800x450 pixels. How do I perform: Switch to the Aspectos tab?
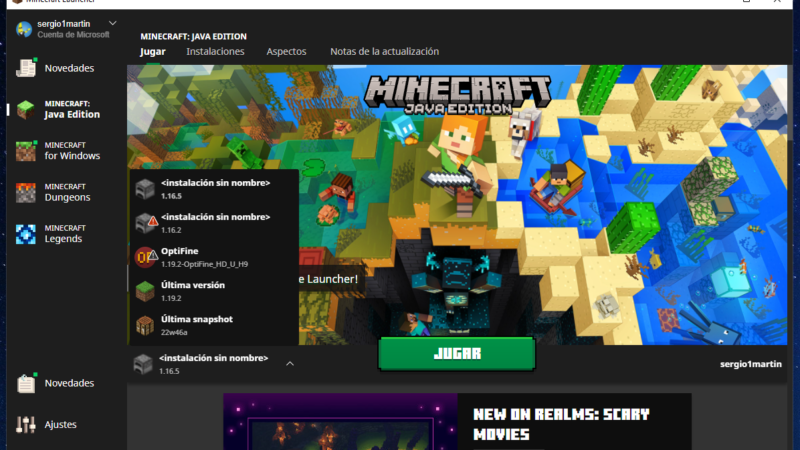coord(286,52)
